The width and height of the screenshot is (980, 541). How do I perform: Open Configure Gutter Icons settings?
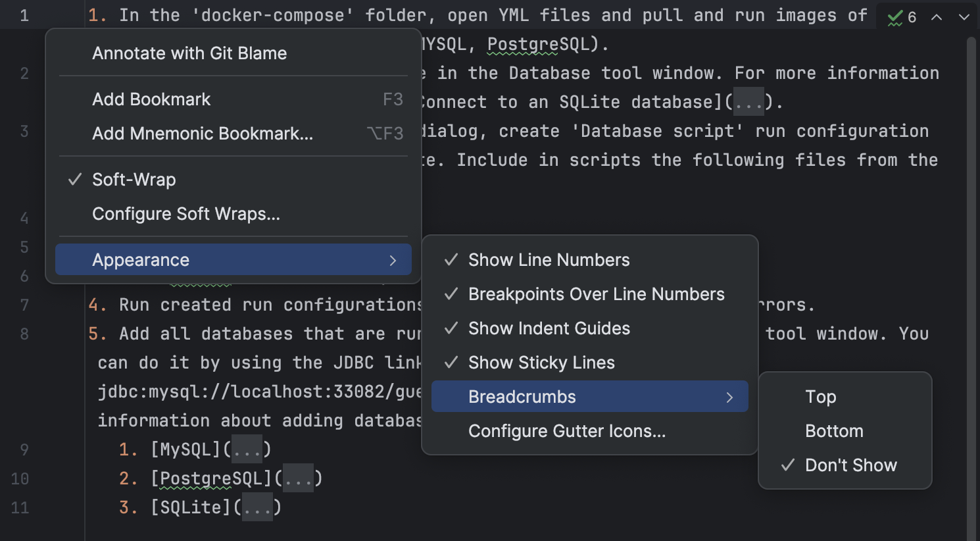[x=567, y=431]
